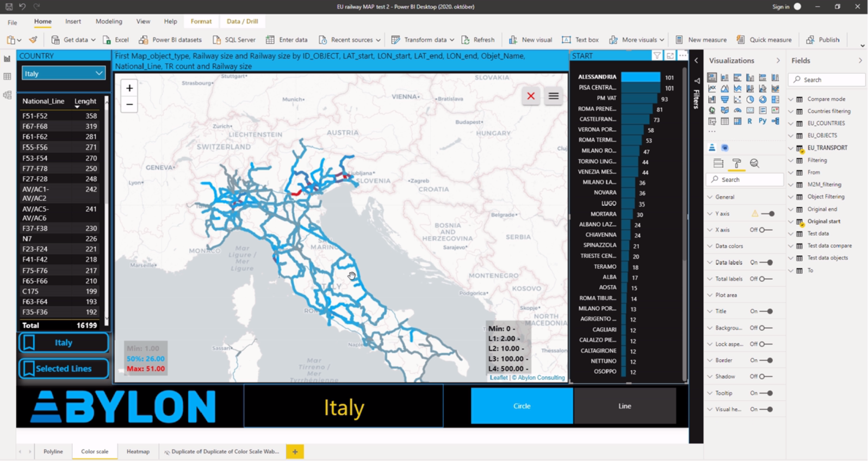Open the Get data dropdown arrow
Screen dimensions: 868x461
(x=93, y=40)
